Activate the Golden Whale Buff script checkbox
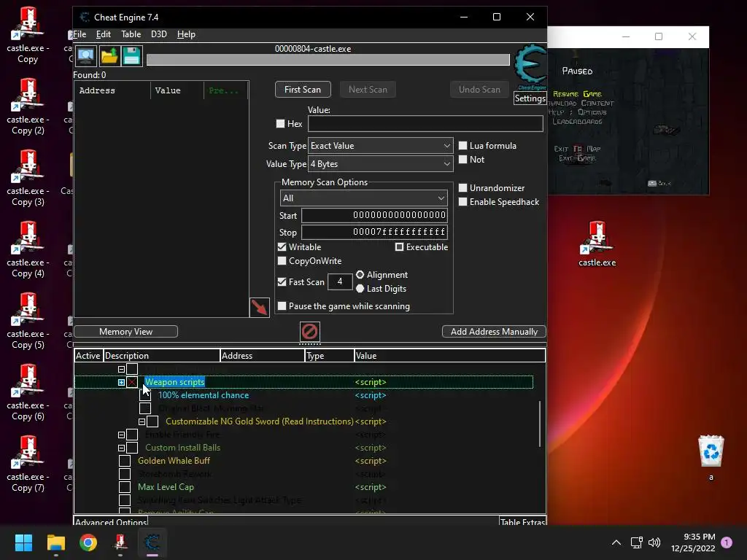Viewport: 747px width, 560px height. [x=125, y=461]
